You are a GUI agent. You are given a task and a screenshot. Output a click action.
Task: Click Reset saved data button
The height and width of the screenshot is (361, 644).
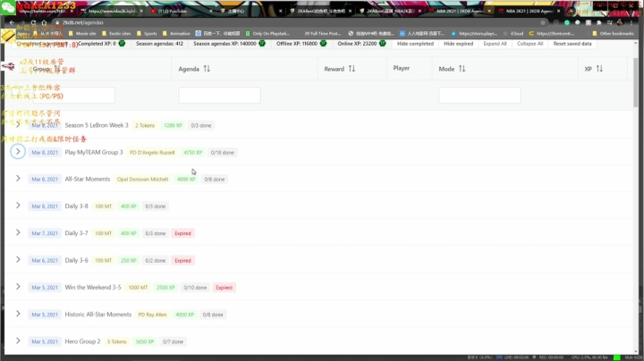[x=572, y=44]
